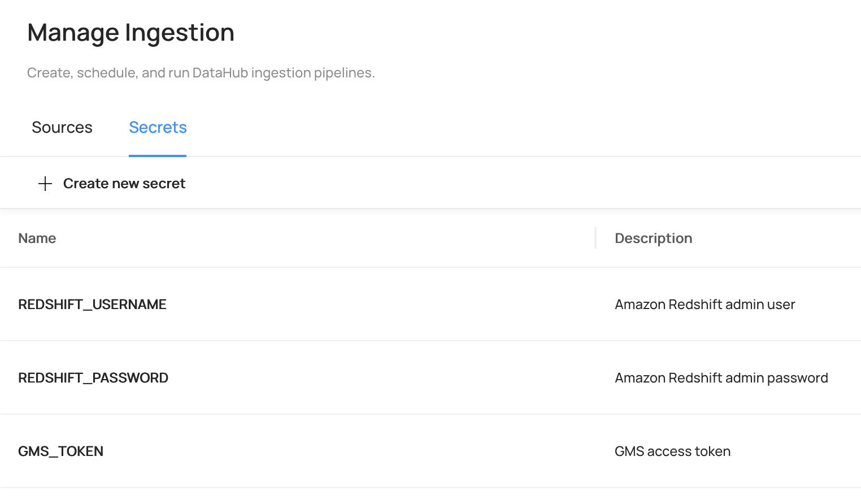The width and height of the screenshot is (861, 504).
Task: Click the Name column header
Action: (37, 238)
